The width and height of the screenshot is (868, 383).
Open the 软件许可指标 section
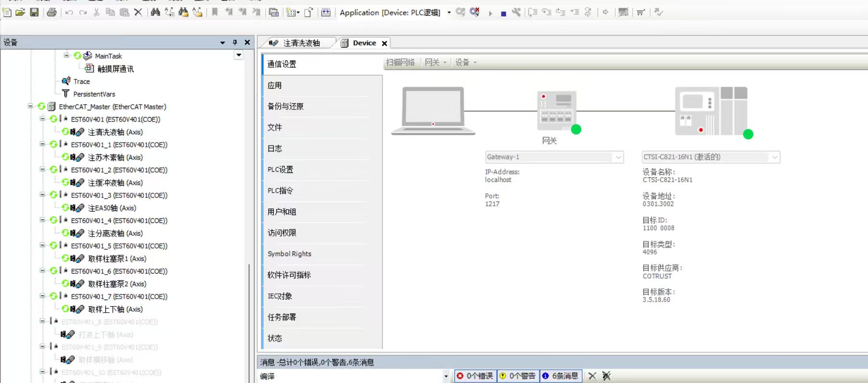(322, 275)
